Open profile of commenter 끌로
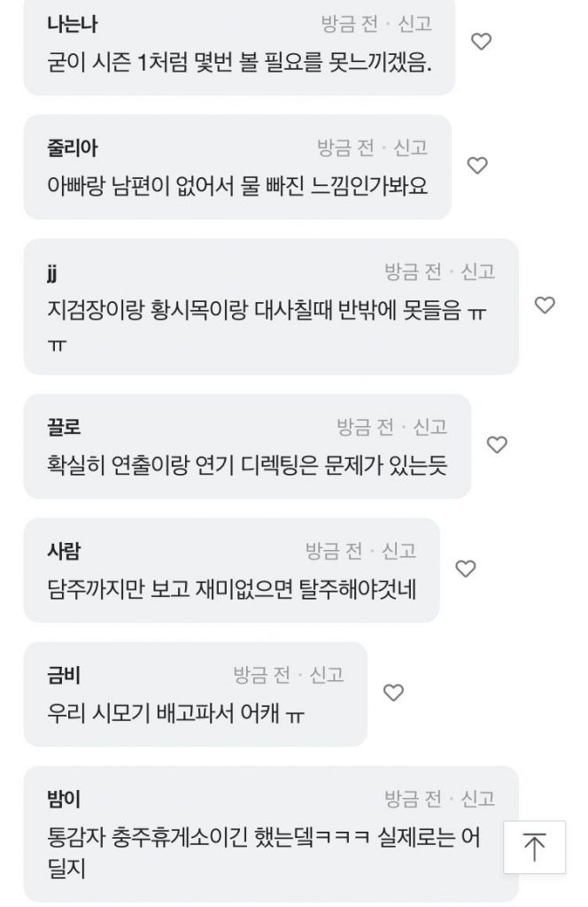This screenshot has height=907, width=588. (63, 428)
